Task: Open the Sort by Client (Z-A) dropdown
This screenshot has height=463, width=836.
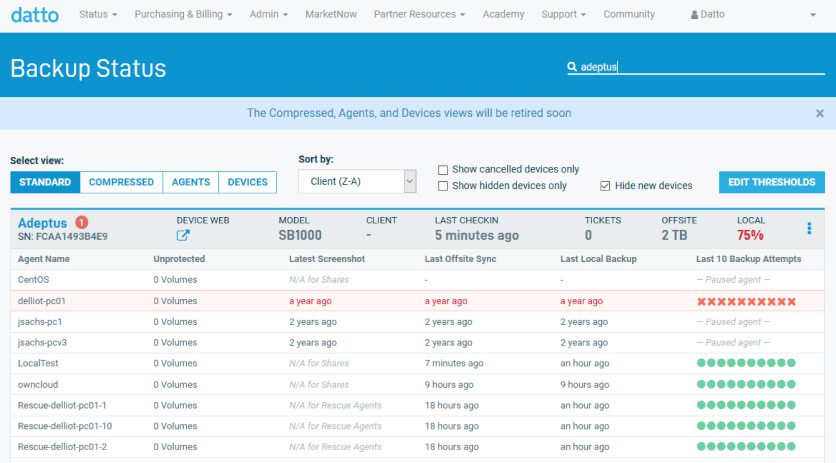Action: (357, 181)
